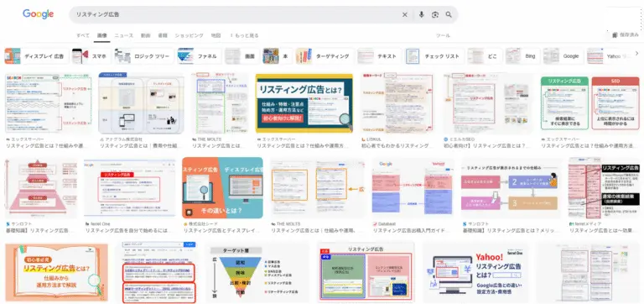The image size is (644, 304).
Task: Open the 初心者必見 open book thumbnail
Action: click(x=56, y=273)
